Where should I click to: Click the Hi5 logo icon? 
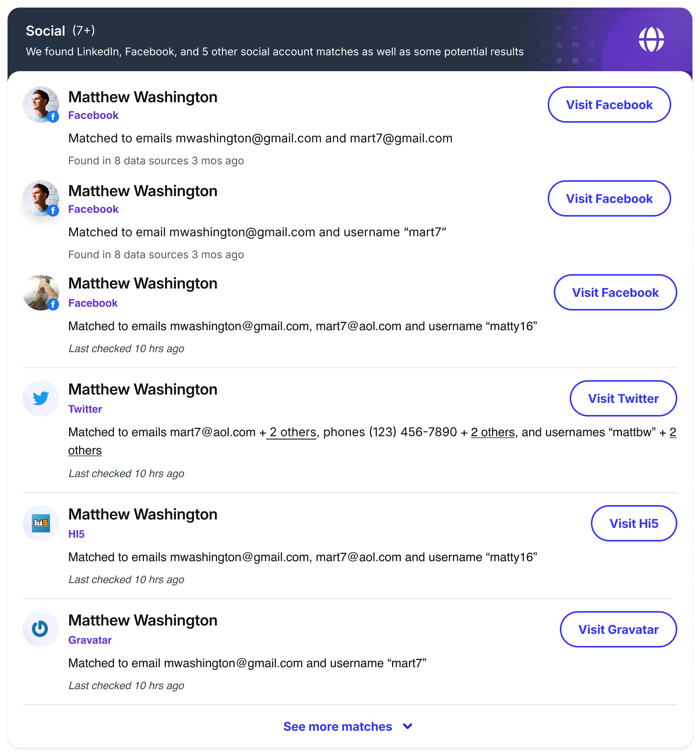(x=41, y=523)
